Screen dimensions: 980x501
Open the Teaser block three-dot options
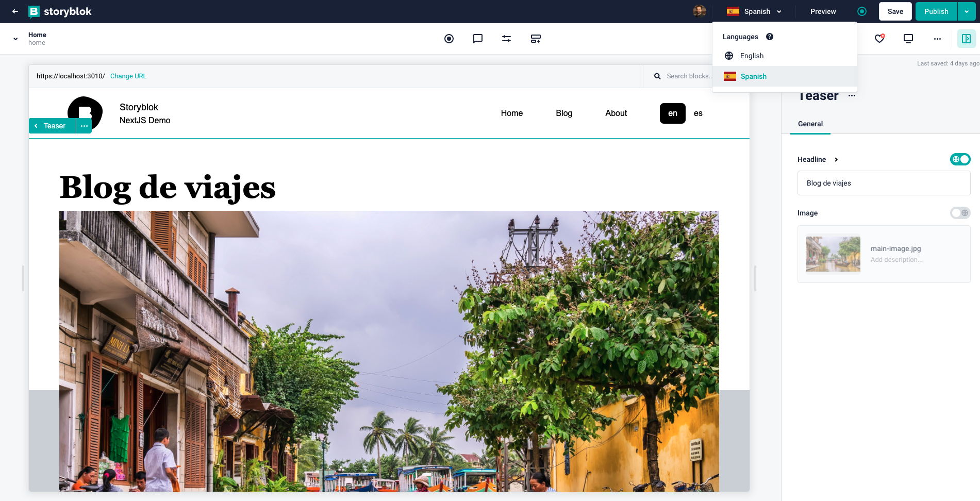(x=84, y=126)
